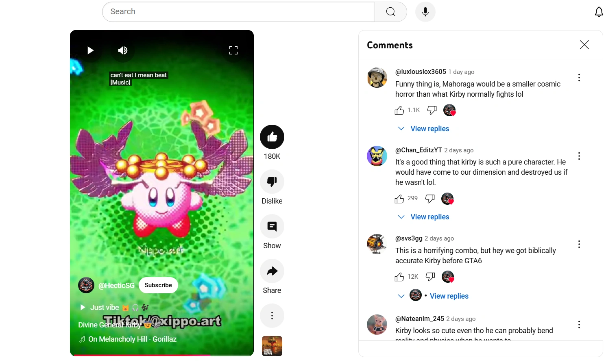
Task: Open the notifications bell
Action: (x=599, y=12)
